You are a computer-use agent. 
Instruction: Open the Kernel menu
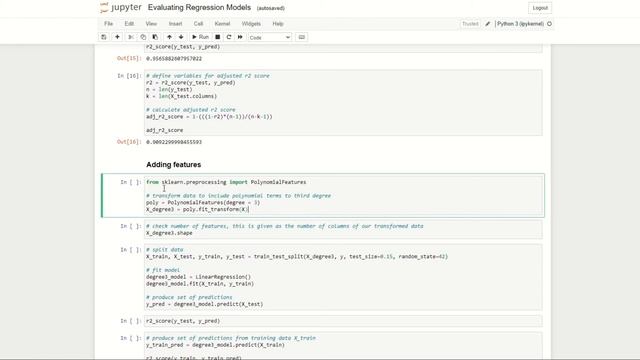(222, 24)
